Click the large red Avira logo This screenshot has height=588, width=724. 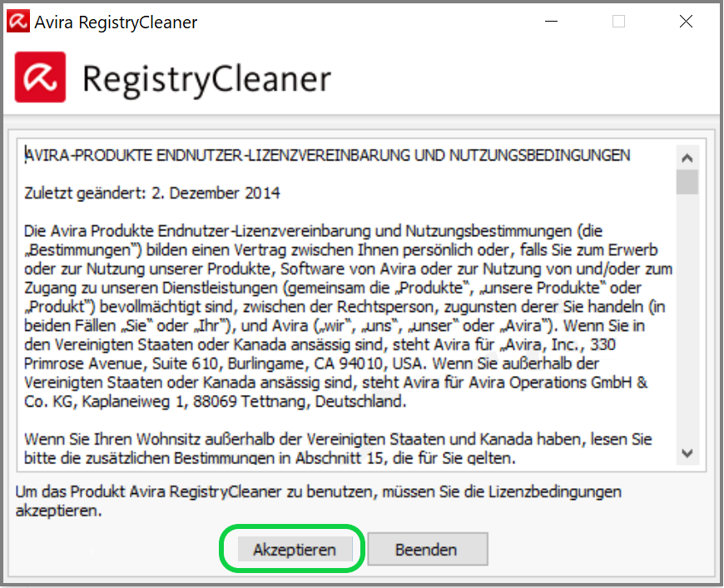tap(40, 77)
